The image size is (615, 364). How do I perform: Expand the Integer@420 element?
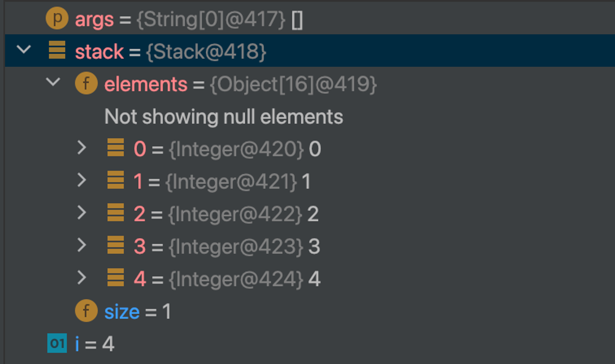tap(82, 148)
